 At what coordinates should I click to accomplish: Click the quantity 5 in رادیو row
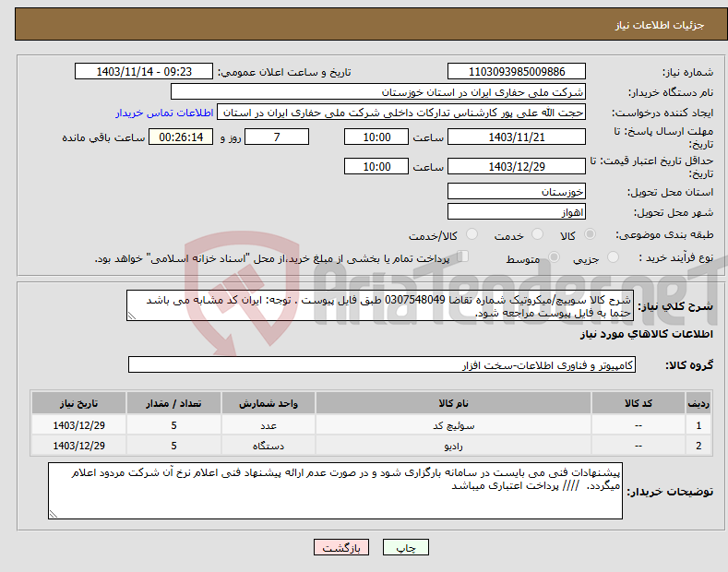tap(173, 446)
